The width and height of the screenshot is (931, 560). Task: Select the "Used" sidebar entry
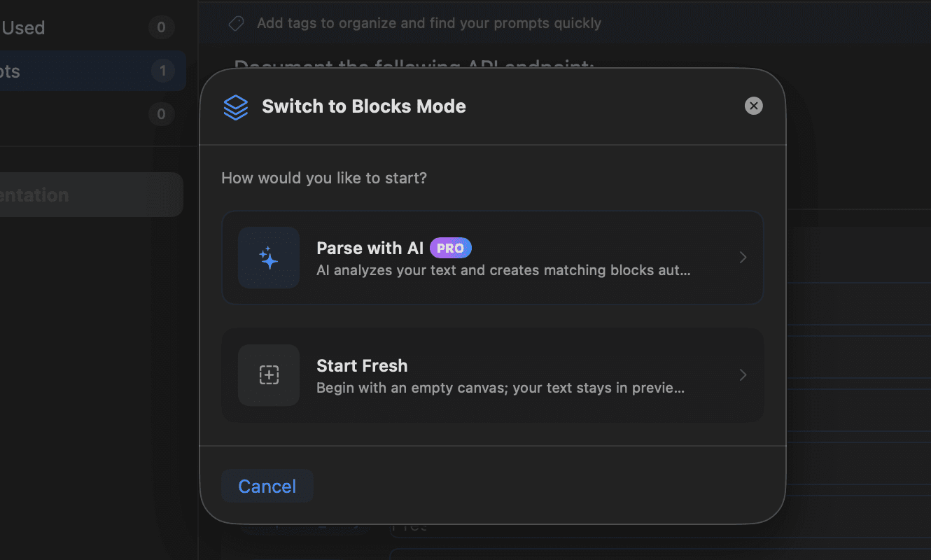[x=24, y=28]
